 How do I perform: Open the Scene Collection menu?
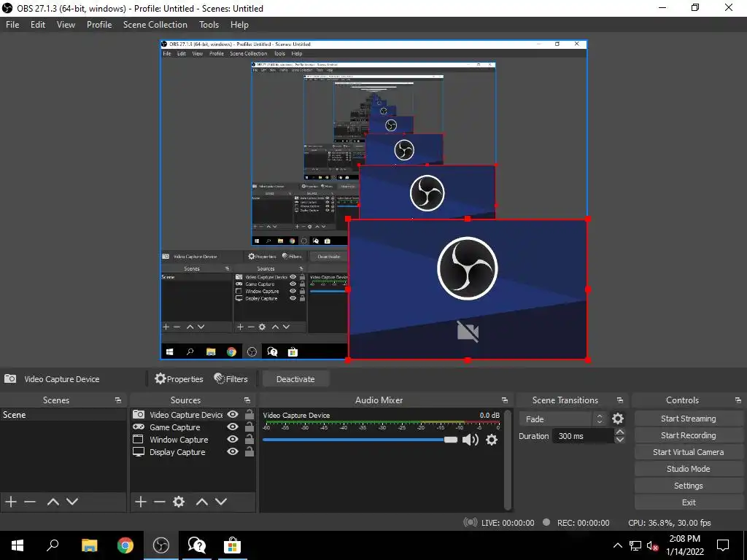click(x=155, y=25)
